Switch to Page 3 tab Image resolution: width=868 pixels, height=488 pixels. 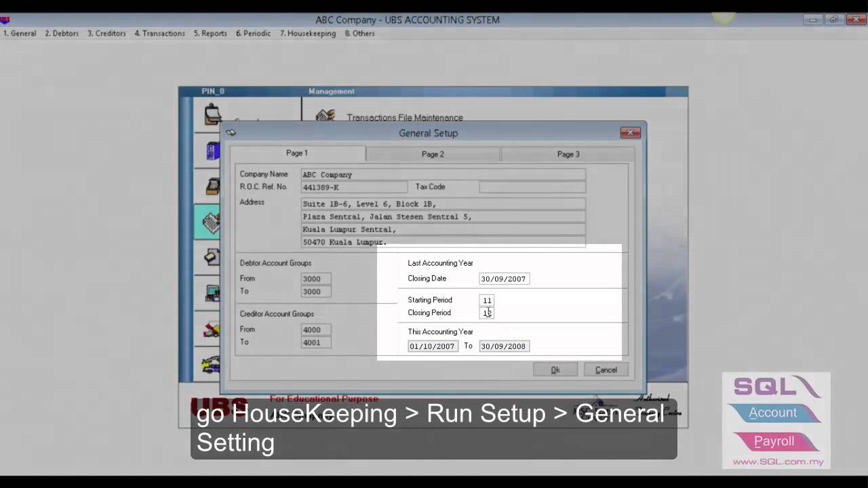pyautogui.click(x=568, y=155)
